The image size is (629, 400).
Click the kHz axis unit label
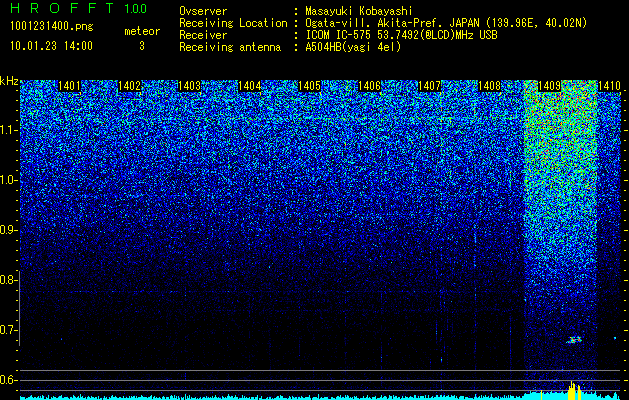[9, 81]
